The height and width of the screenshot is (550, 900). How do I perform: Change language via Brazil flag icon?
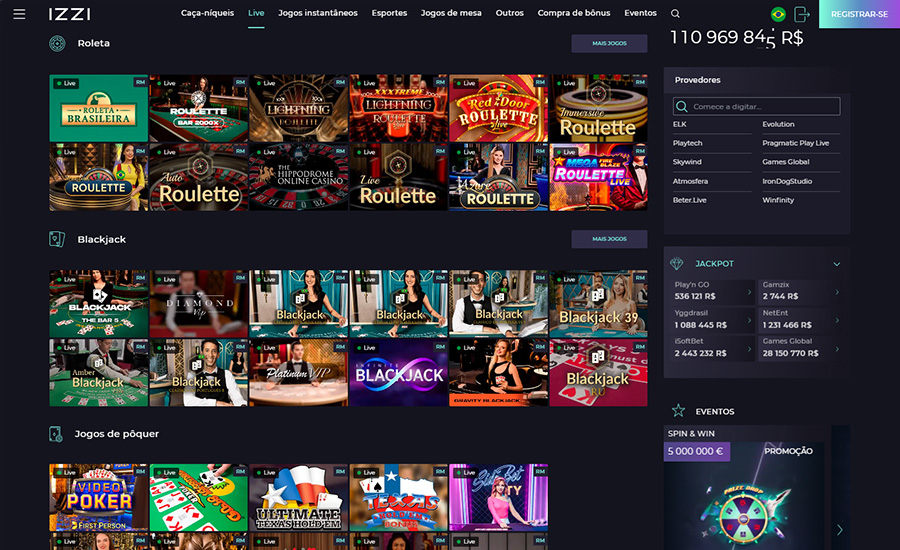778,14
